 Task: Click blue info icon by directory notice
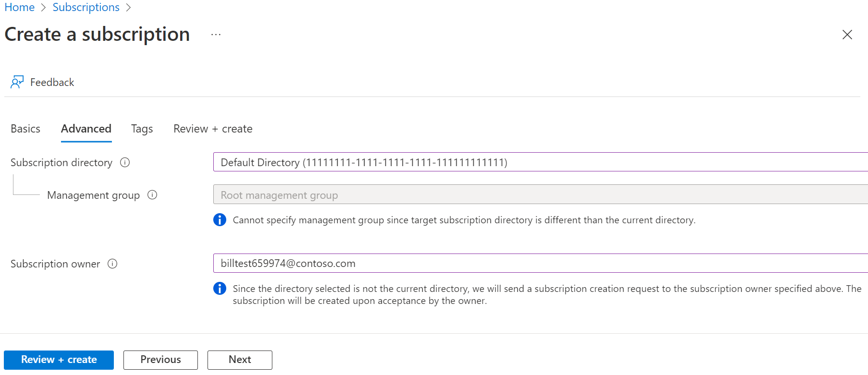click(x=220, y=289)
